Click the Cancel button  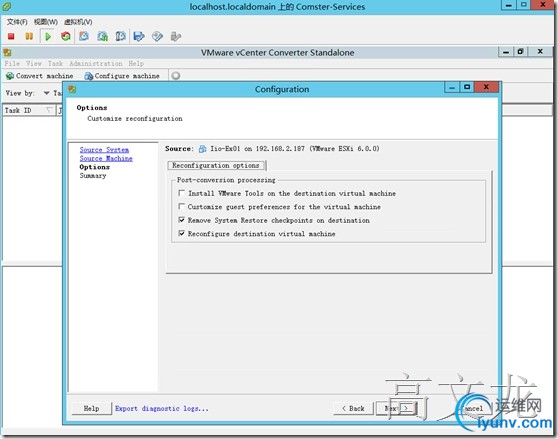point(473,408)
